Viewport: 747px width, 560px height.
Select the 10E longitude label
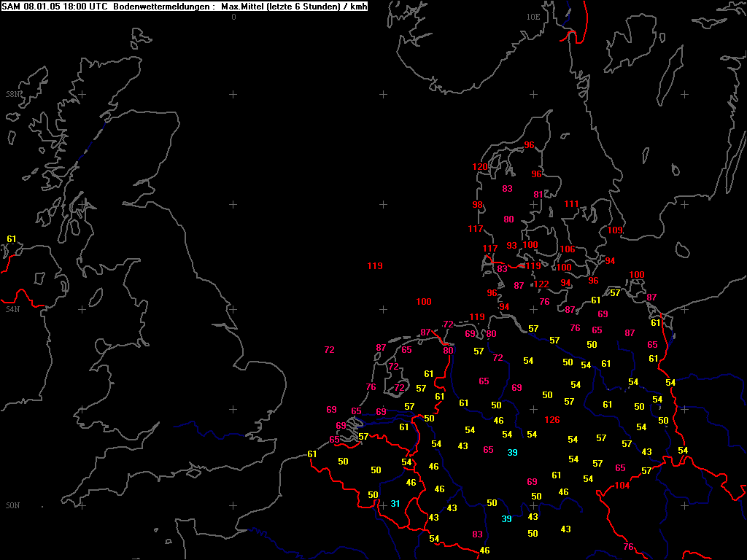[533, 17]
